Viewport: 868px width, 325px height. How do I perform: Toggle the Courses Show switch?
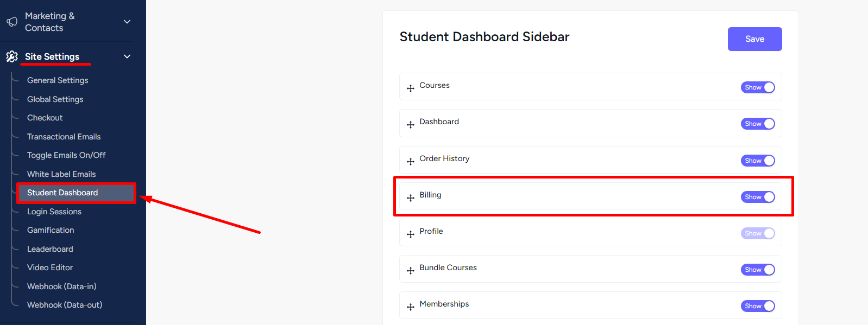758,87
